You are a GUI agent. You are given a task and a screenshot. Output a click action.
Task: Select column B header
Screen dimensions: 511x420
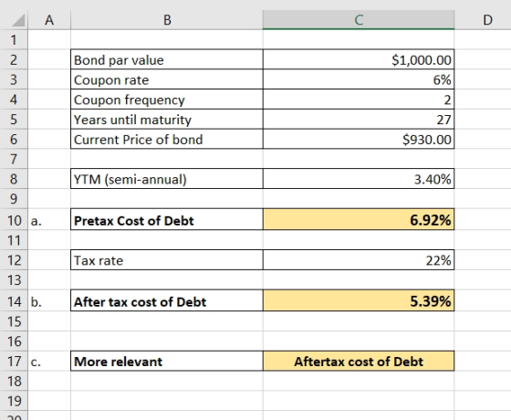pos(167,20)
